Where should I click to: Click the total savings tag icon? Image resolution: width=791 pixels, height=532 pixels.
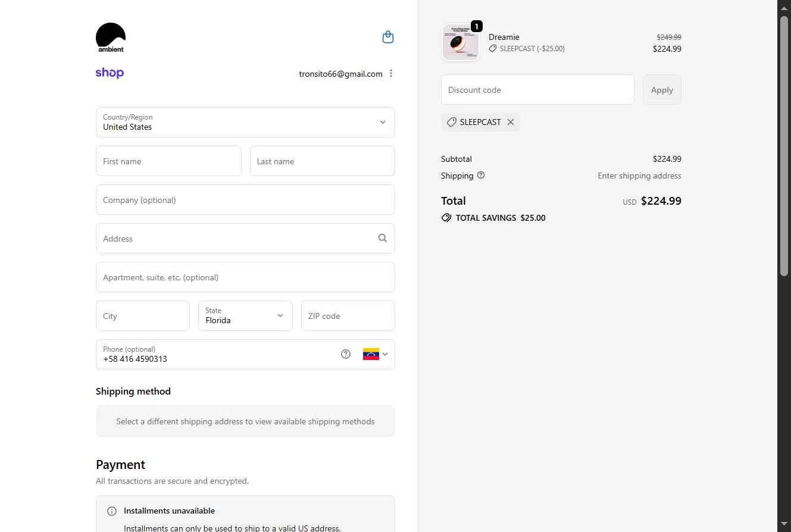click(x=446, y=218)
